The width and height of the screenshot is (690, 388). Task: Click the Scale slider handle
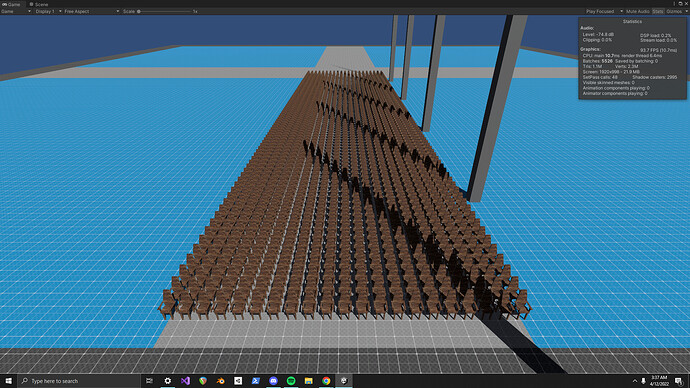click(139, 11)
